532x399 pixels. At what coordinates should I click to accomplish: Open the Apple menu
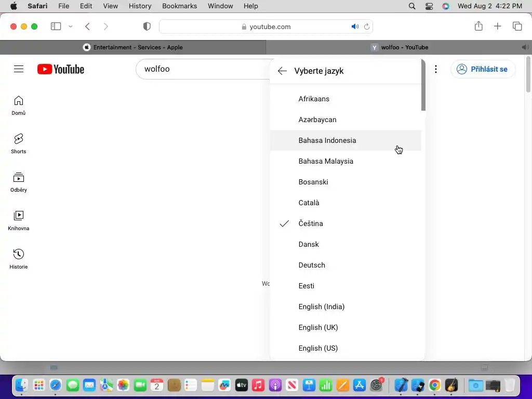click(14, 6)
